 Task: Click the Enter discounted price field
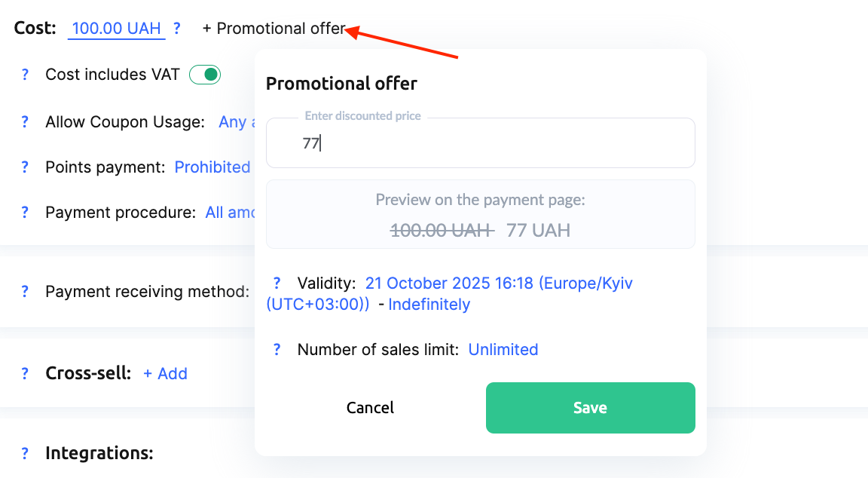pyautogui.click(x=480, y=143)
